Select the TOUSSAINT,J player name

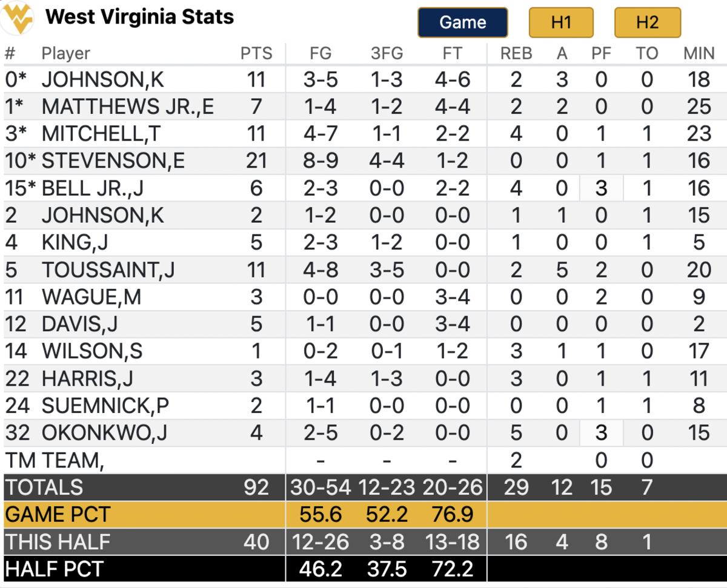[x=108, y=269]
